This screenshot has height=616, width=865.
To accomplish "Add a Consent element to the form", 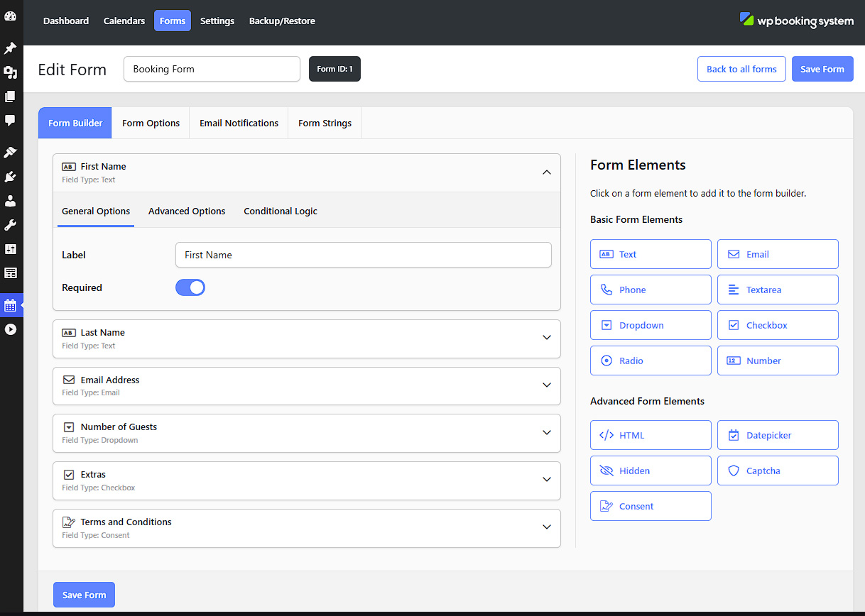I will click(x=651, y=506).
